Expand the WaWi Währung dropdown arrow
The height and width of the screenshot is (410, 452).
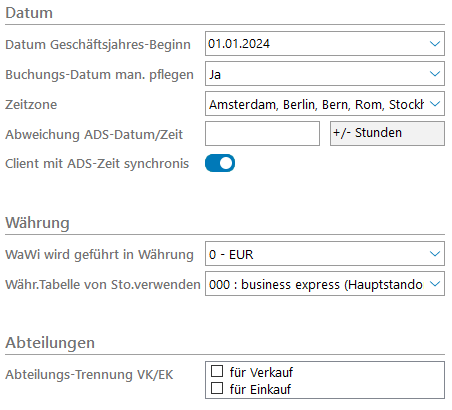435,254
